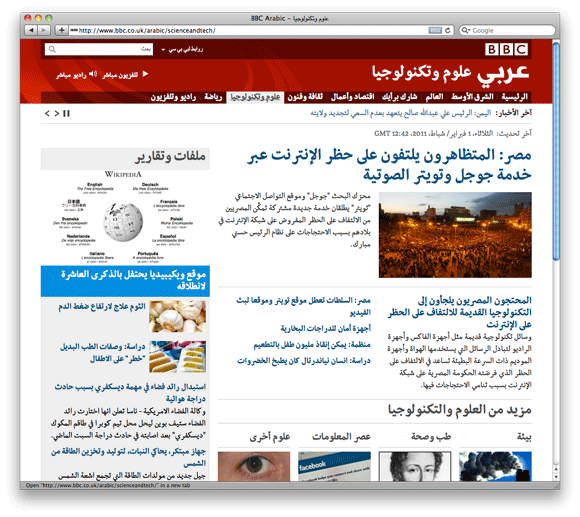580x517 pixels.
Task: Open the garlic thumbnail image
Action: coord(178,316)
